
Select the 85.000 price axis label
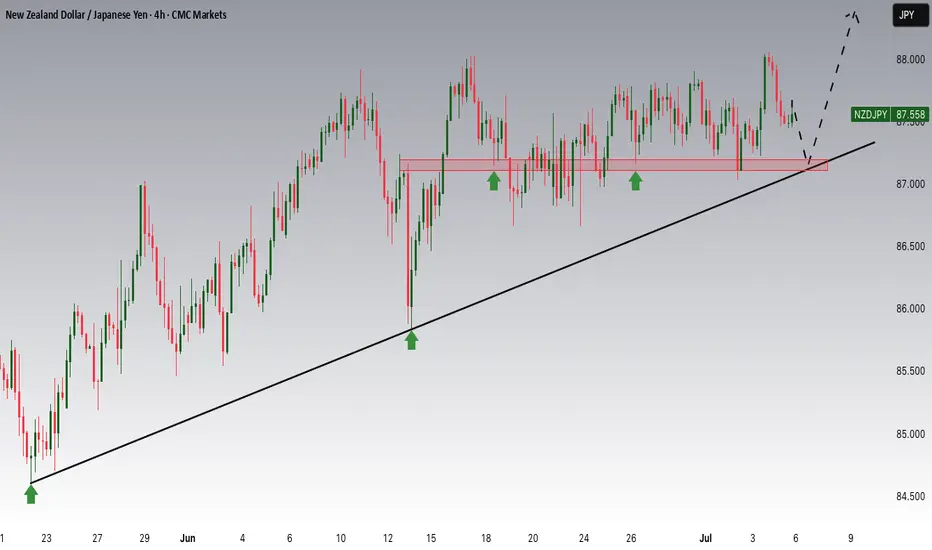click(911, 434)
